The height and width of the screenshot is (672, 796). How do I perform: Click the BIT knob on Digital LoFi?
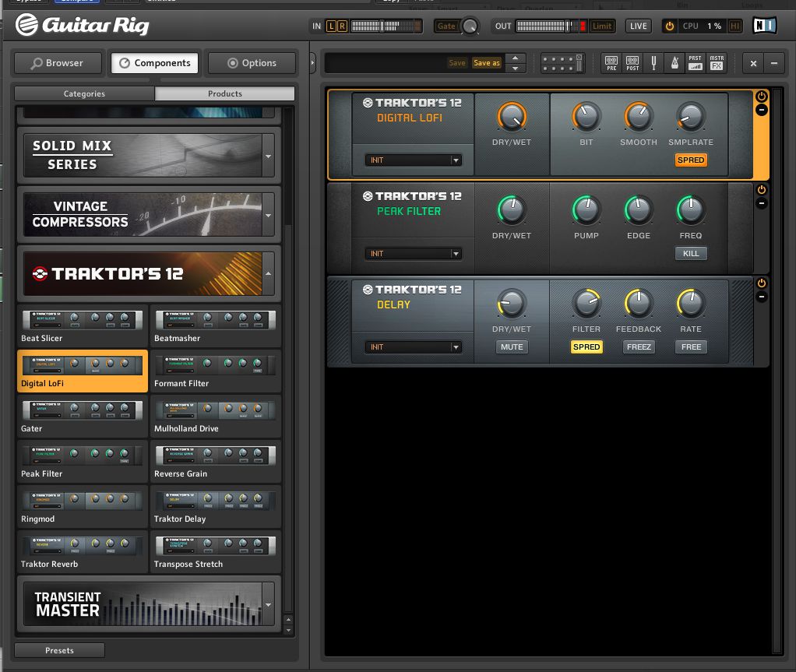(x=586, y=116)
